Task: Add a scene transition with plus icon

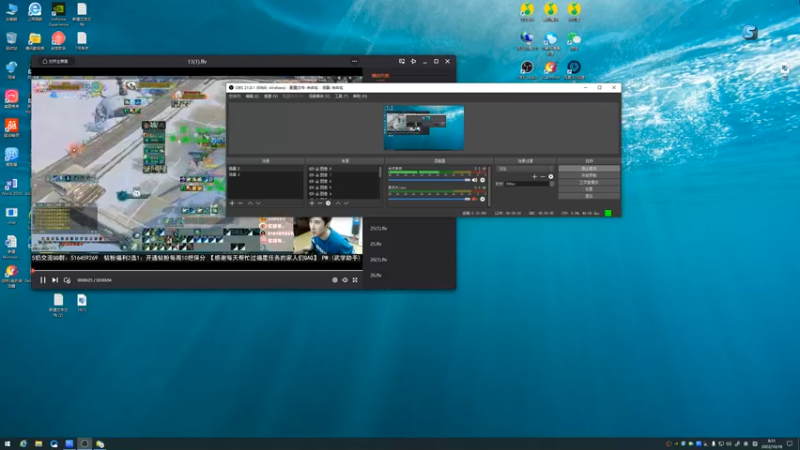Action: (534, 177)
